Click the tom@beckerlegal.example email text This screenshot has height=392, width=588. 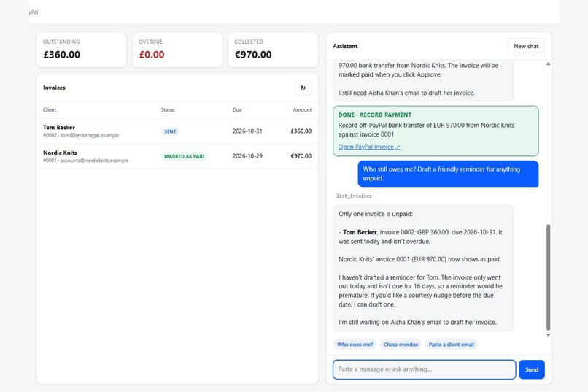click(90, 136)
